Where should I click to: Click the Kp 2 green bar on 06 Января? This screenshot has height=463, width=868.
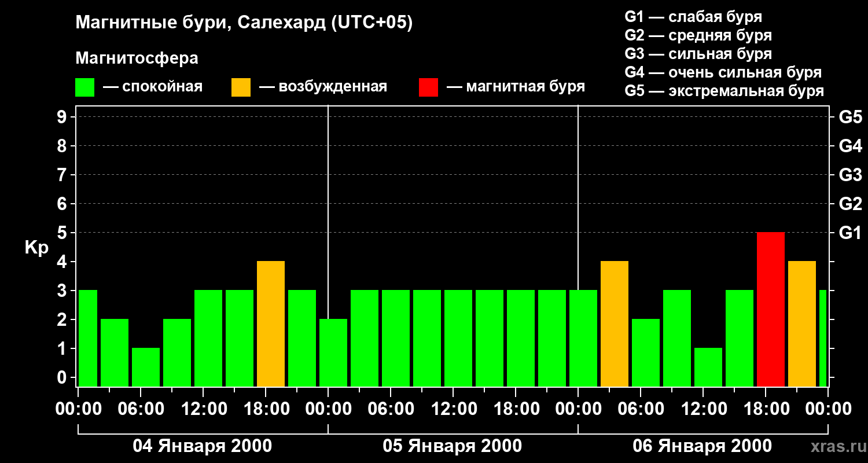(x=646, y=353)
